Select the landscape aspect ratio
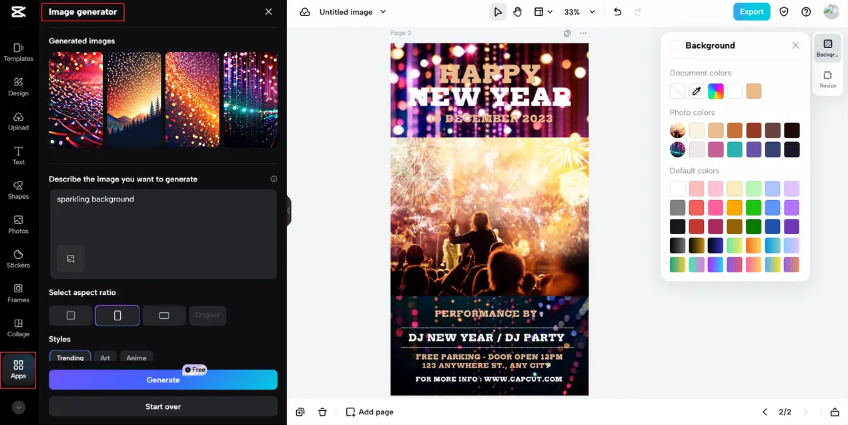 point(164,315)
